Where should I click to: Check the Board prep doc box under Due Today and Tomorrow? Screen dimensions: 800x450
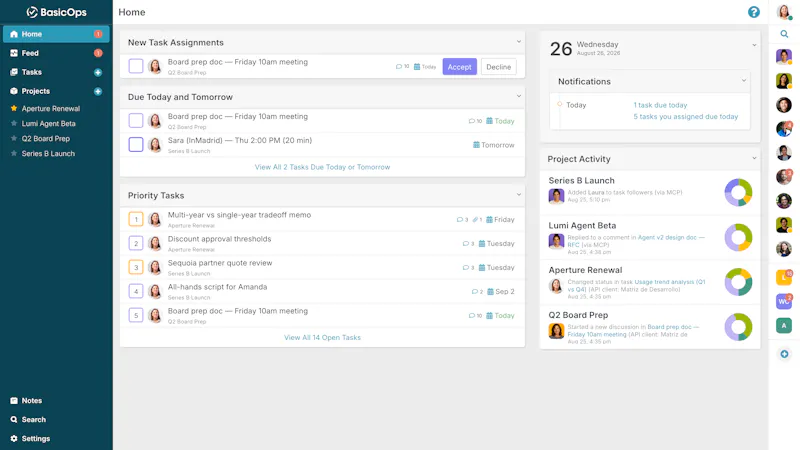136,121
